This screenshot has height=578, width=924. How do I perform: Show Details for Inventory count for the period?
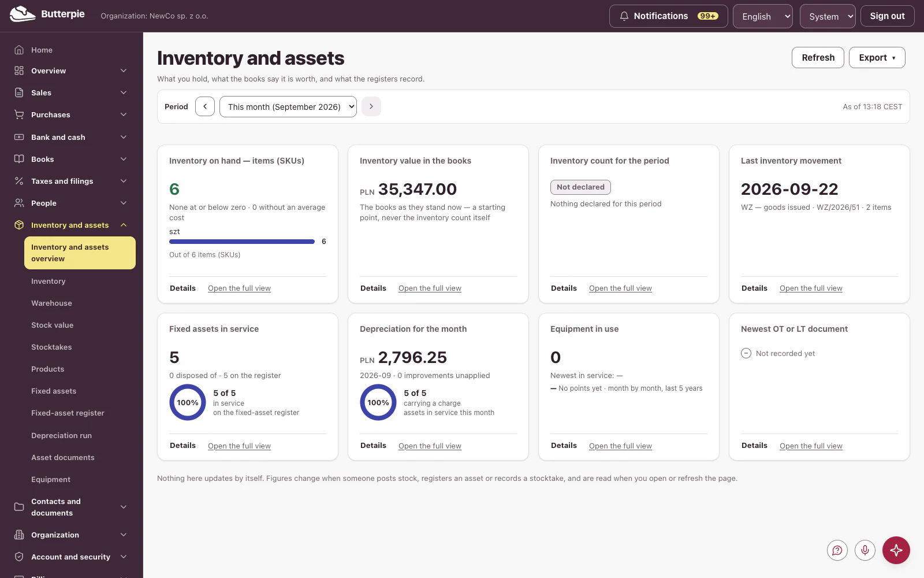[x=564, y=288]
